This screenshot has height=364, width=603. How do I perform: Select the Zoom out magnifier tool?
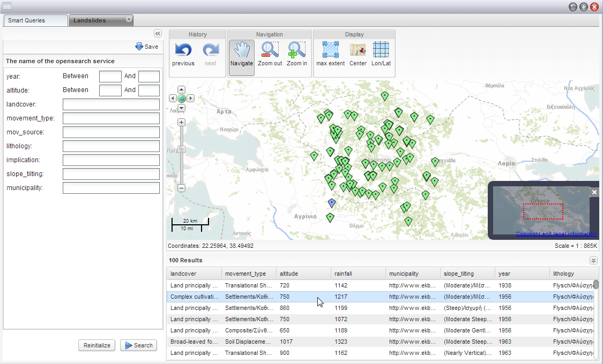pos(270,50)
